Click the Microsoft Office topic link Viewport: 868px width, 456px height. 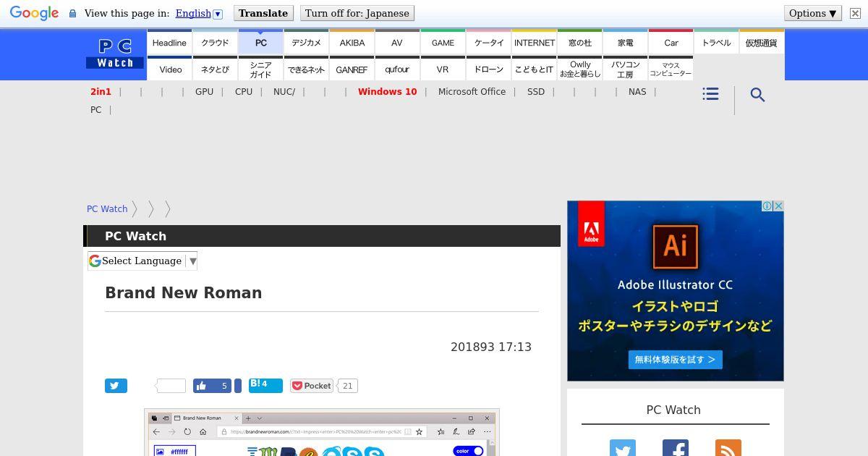472,92
